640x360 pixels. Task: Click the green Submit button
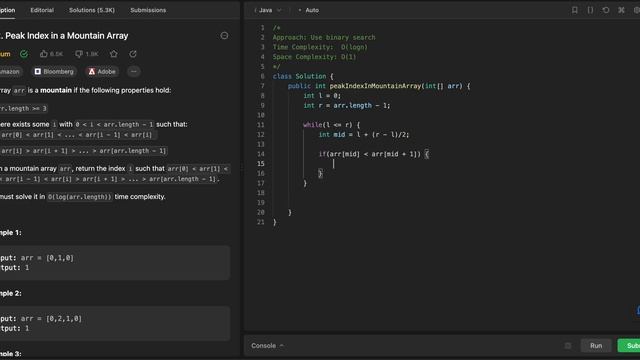(629, 346)
